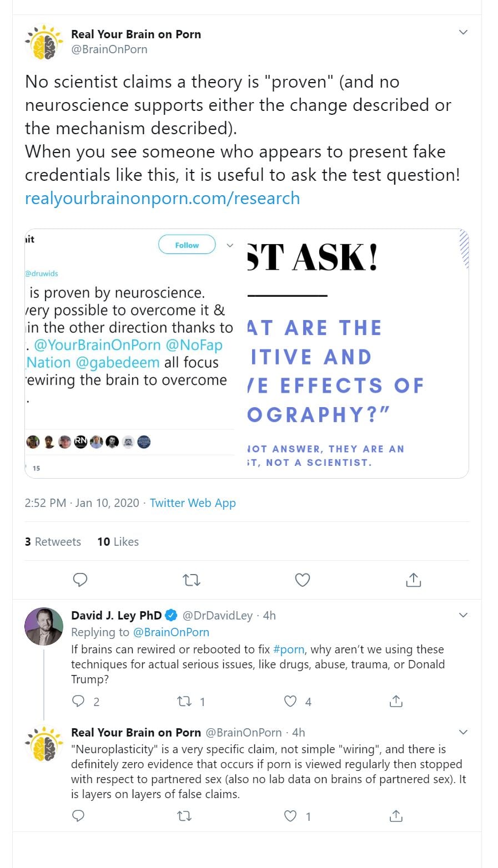This screenshot has height=868, width=498.
Task: Like the bottom BrainOnPorn reply
Action: [290, 816]
